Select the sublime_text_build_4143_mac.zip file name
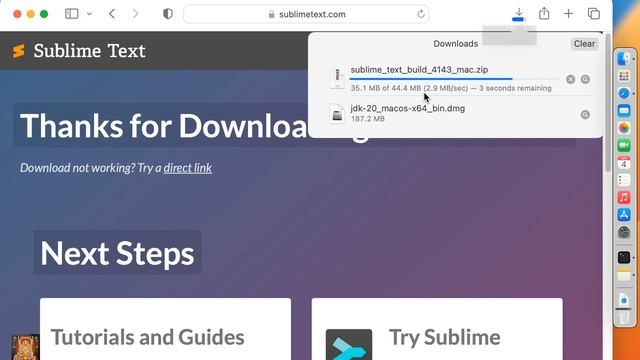640x360 pixels. pyautogui.click(x=419, y=70)
